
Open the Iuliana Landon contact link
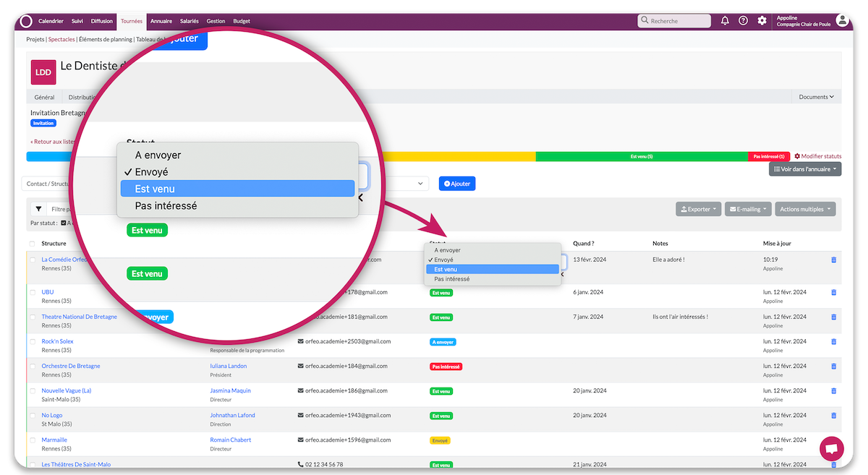[229, 366]
